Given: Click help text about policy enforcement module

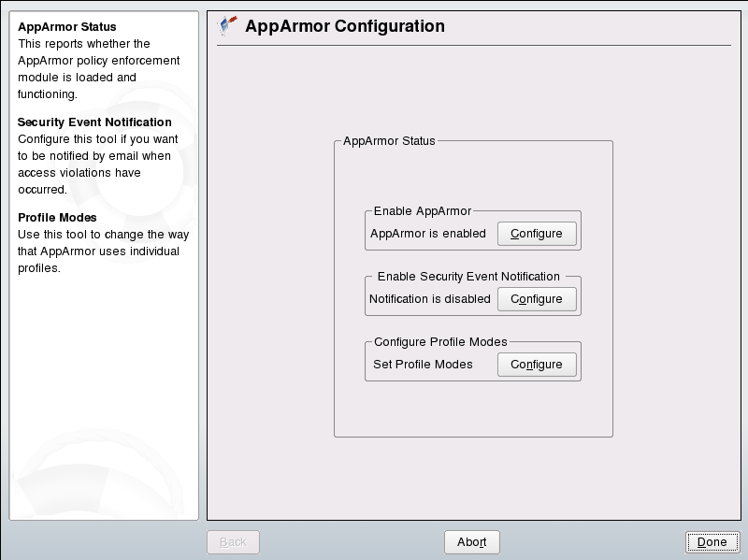Looking at the screenshot, I should 99,68.
